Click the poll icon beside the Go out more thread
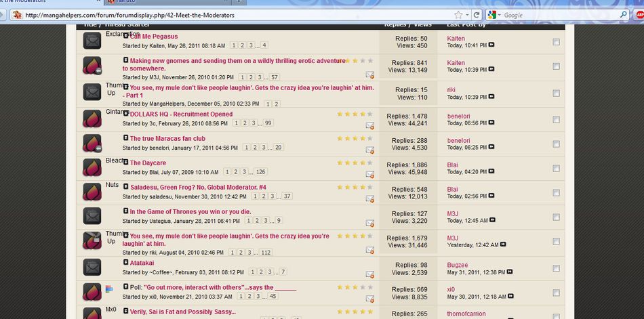This screenshot has width=644, height=319. [x=109, y=289]
